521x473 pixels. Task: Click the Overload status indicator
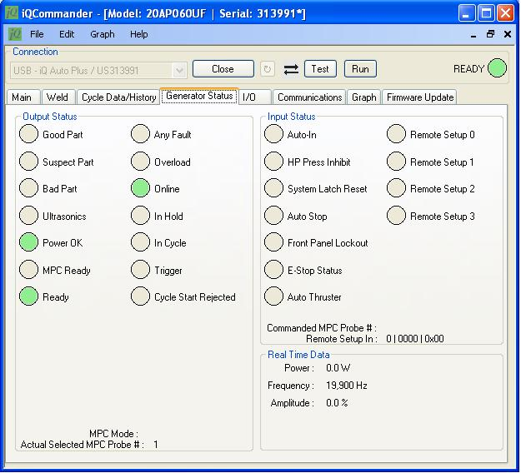point(140,161)
